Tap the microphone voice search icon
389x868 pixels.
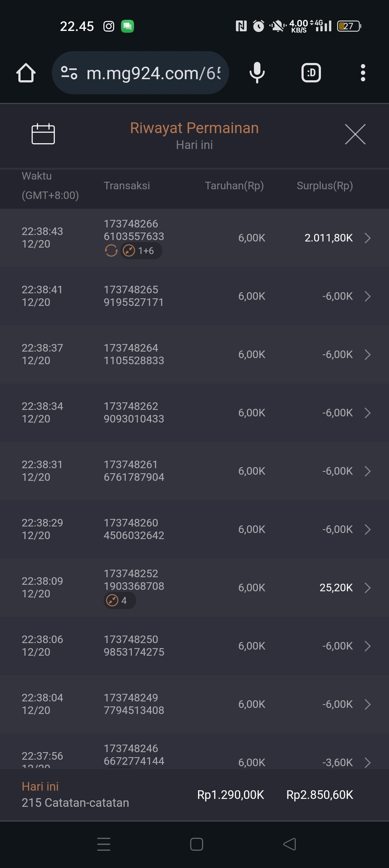point(257,73)
